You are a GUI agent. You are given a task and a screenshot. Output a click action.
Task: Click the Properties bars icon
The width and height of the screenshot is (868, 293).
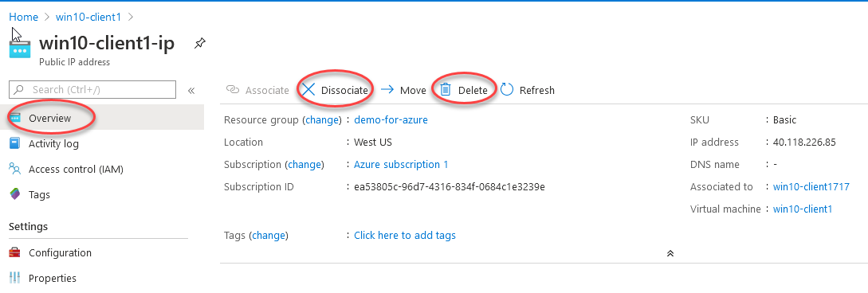coord(15,278)
